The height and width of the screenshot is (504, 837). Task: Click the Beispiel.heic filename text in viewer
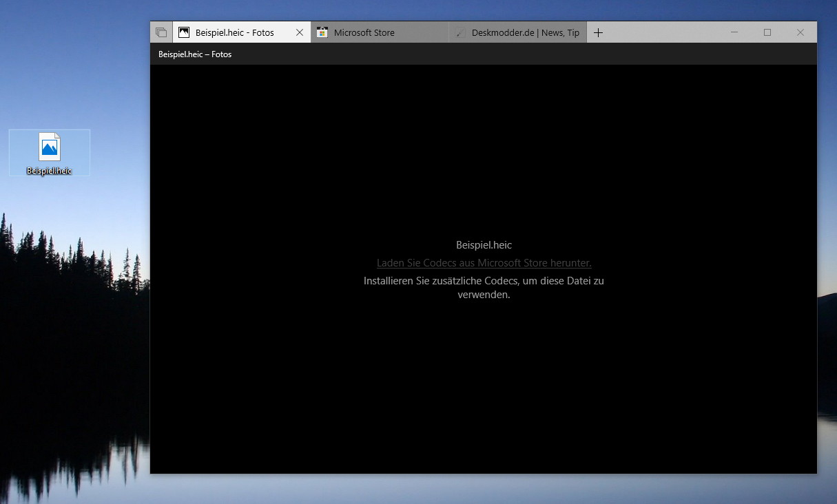click(484, 245)
